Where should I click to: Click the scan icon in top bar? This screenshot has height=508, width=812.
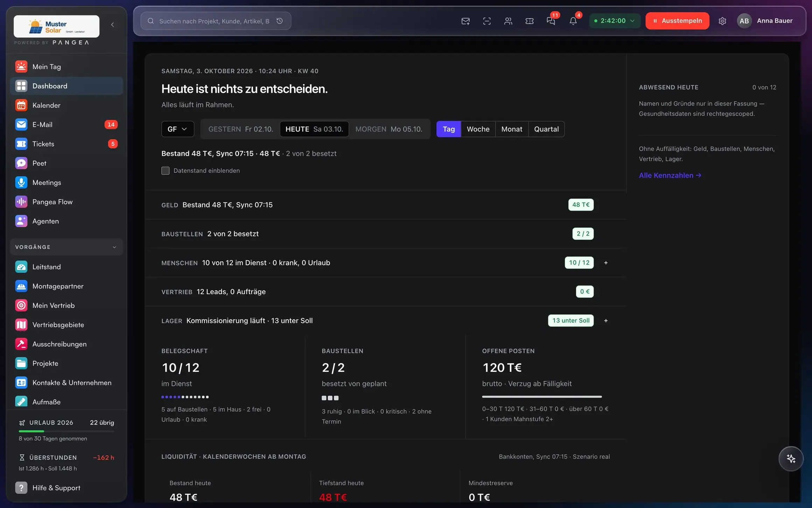pyautogui.click(x=487, y=21)
